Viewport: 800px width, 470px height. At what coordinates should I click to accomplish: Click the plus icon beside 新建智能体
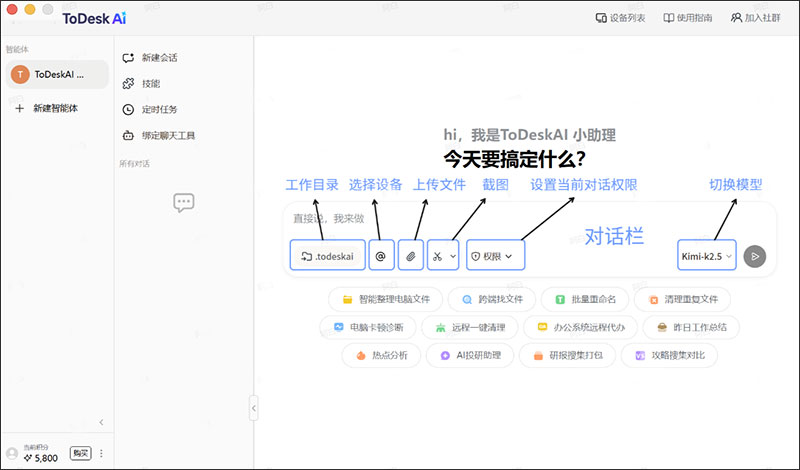coord(20,108)
